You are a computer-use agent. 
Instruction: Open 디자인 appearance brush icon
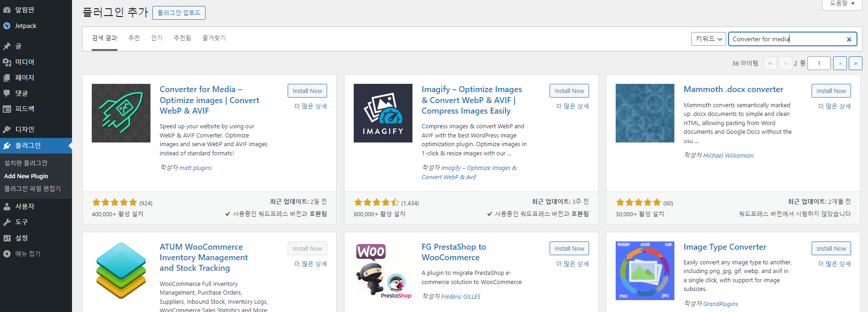[x=7, y=129]
